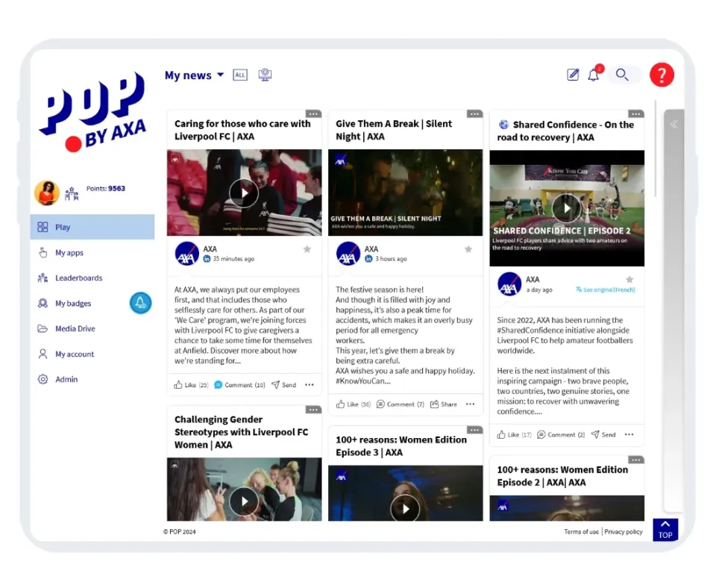Open options menu on Women Edition Episode 2 card
Viewport: 716px width, 588px height.
(635, 460)
